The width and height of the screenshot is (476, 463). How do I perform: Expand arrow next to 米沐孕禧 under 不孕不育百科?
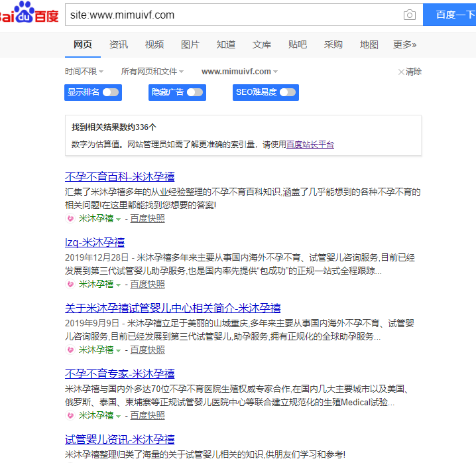pos(119,220)
